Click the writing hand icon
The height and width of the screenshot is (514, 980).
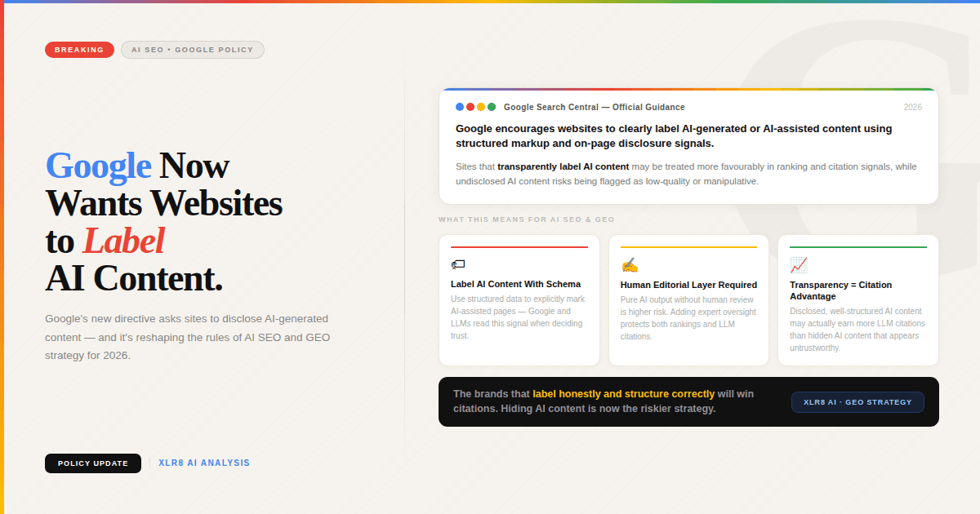tap(629, 265)
